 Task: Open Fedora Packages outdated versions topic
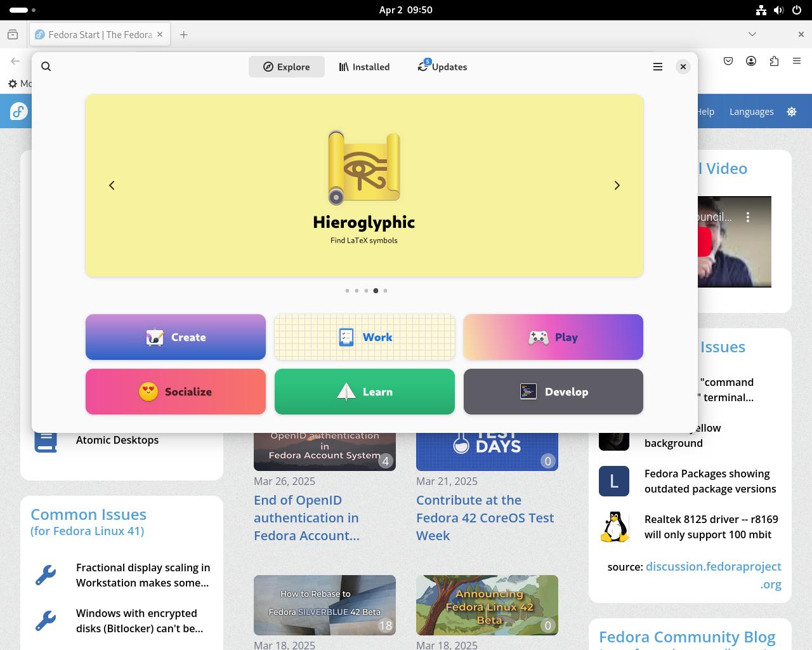(x=710, y=481)
